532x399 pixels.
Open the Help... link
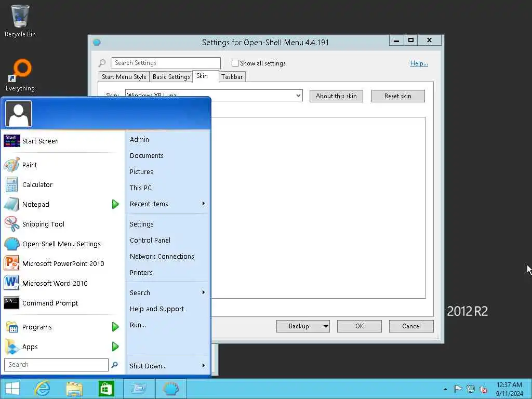[x=419, y=63]
